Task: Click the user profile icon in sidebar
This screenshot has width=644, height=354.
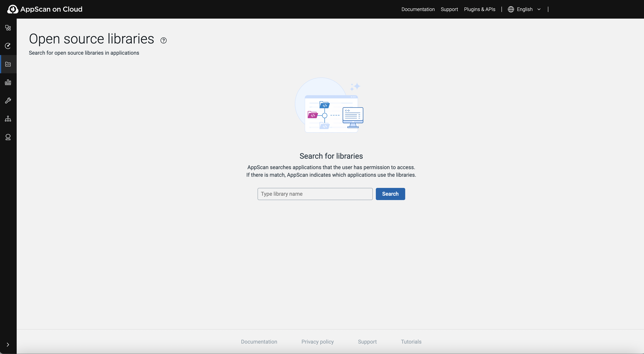Action: point(8,137)
